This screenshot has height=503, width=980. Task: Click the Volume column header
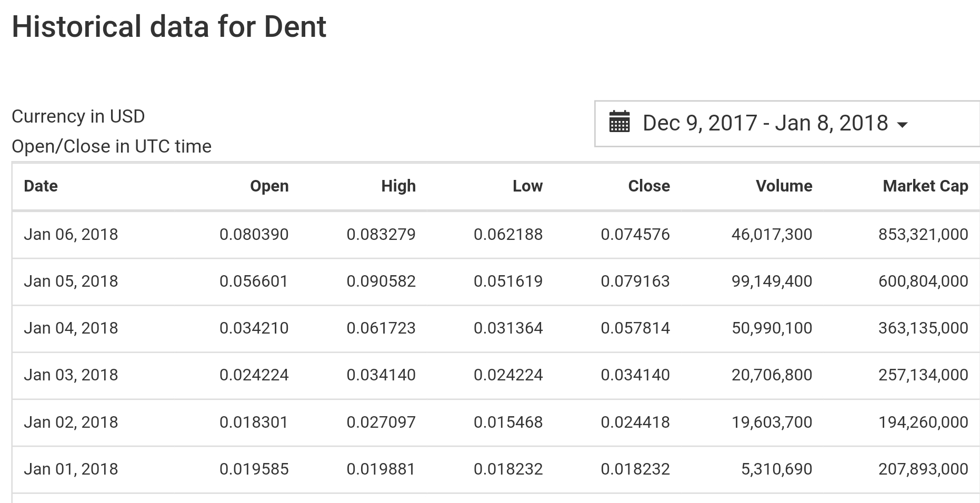784,186
